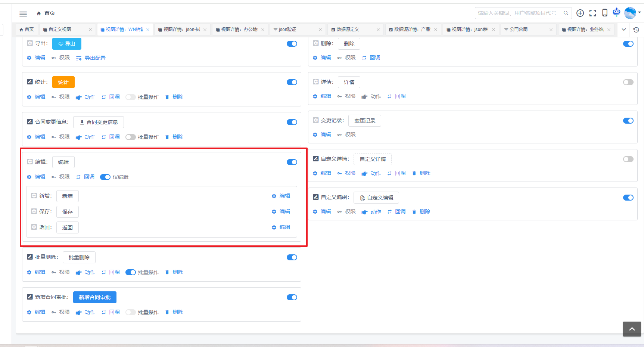Click the hamburger menu icon
This screenshot has width=644, height=347.
point(23,14)
